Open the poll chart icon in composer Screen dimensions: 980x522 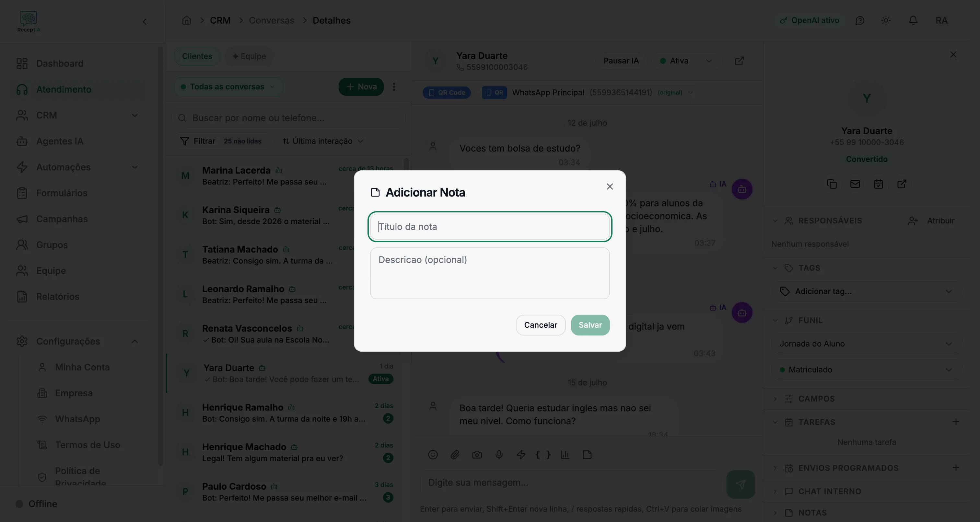pyautogui.click(x=565, y=455)
